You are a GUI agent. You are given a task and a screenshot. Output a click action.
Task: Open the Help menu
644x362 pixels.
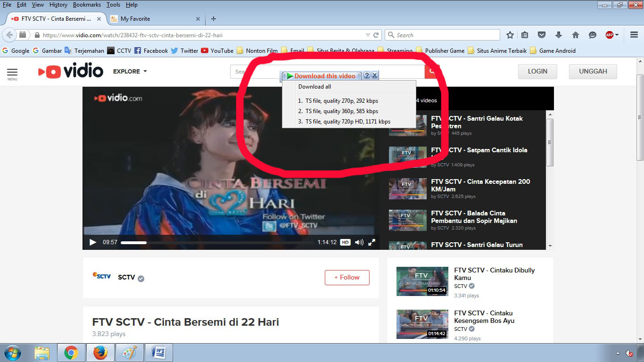[x=132, y=5]
